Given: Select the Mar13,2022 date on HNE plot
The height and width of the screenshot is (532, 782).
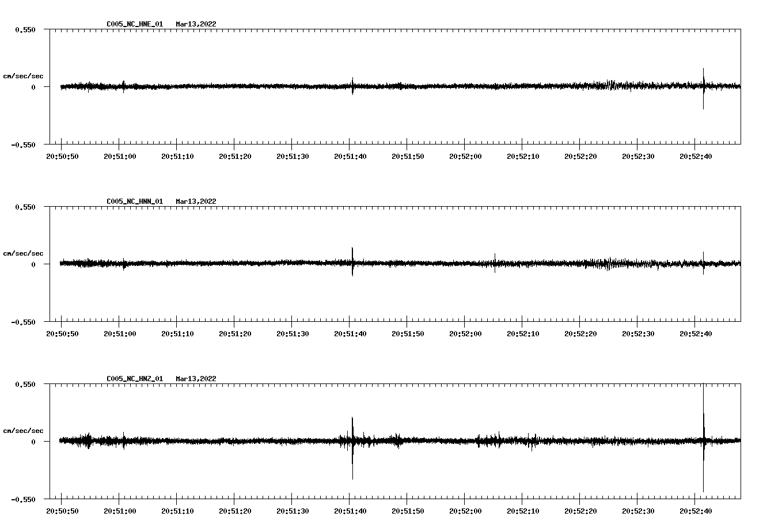Looking at the screenshot, I should click(x=196, y=24).
